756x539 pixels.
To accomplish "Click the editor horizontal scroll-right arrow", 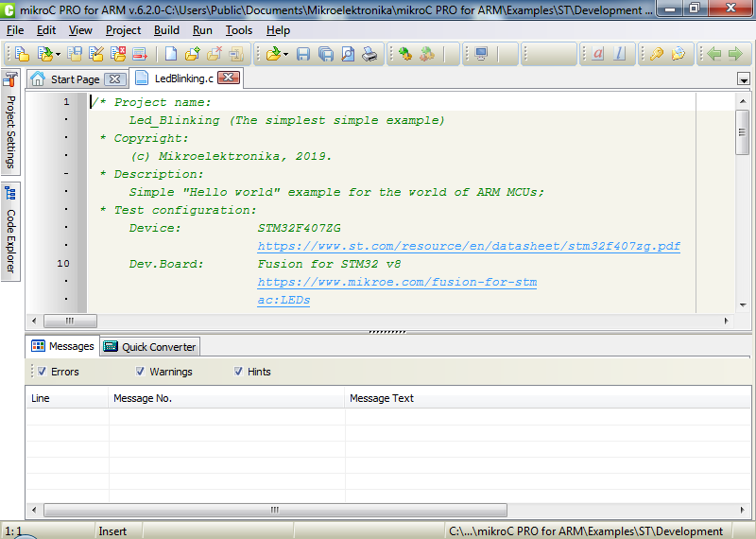I will pos(727,321).
